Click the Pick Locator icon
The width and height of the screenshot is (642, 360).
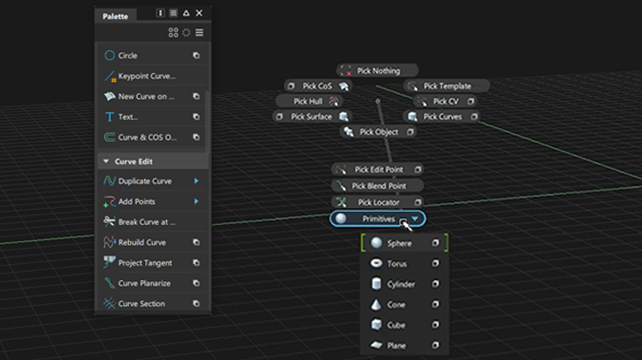coord(341,202)
